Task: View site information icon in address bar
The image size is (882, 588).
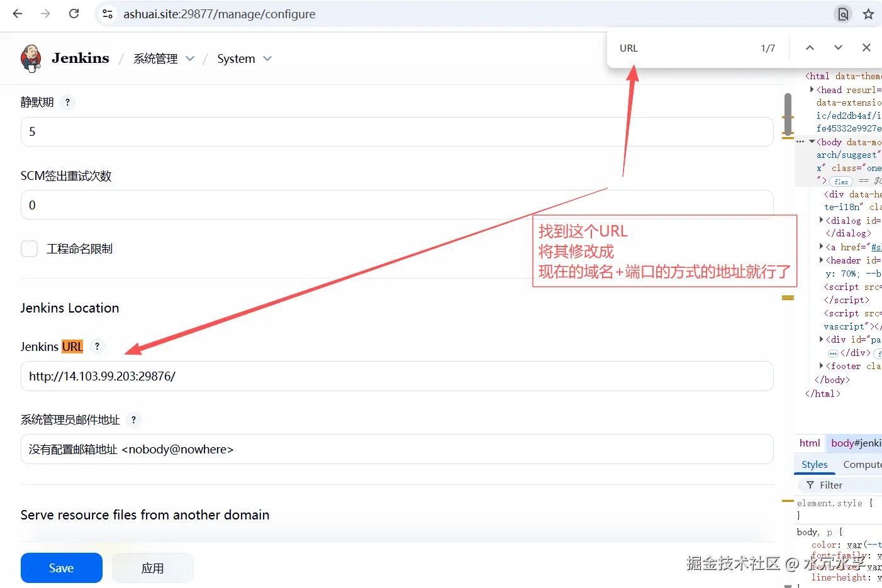Action: [x=108, y=14]
